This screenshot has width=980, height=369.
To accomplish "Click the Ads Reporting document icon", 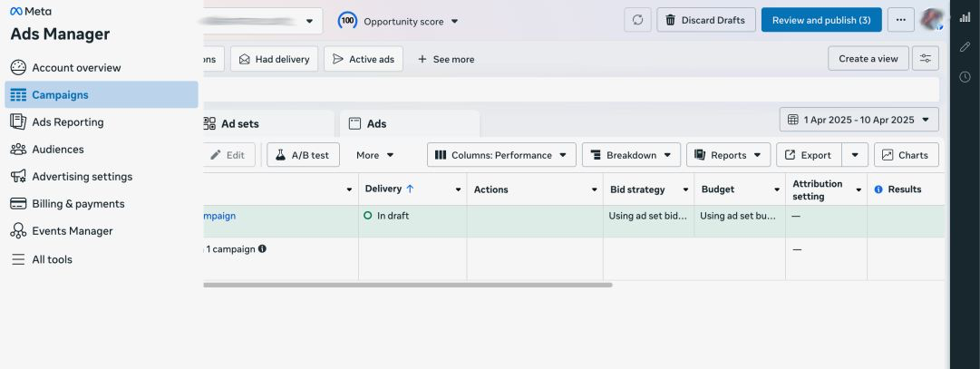I will point(18,122).
